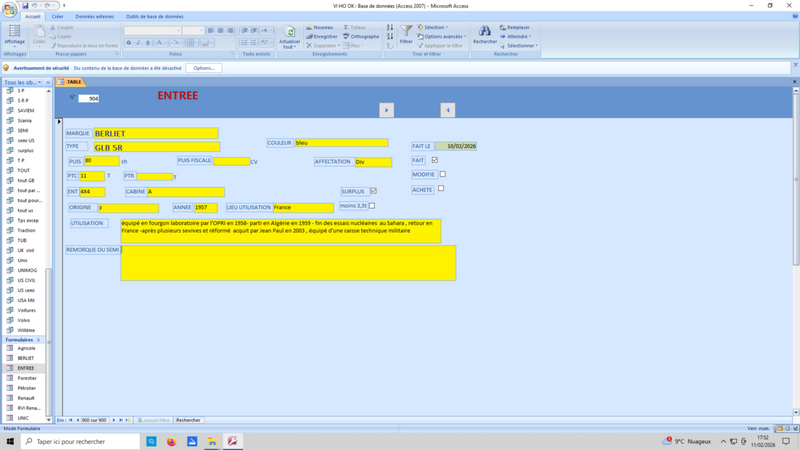Click the Options... security warning button
The height and width of the screenshot is (450, 800).
[202, 68]
